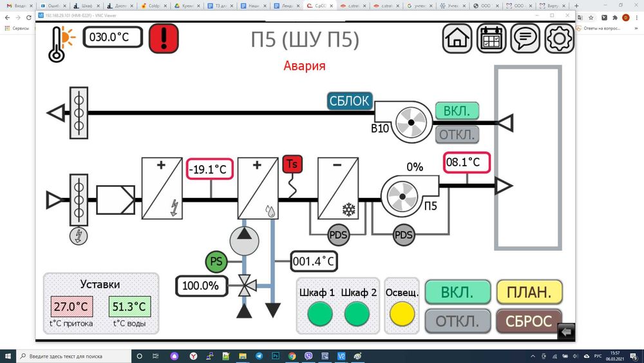Edit the 51.3°C water temperature setpoint

(129, 306)
